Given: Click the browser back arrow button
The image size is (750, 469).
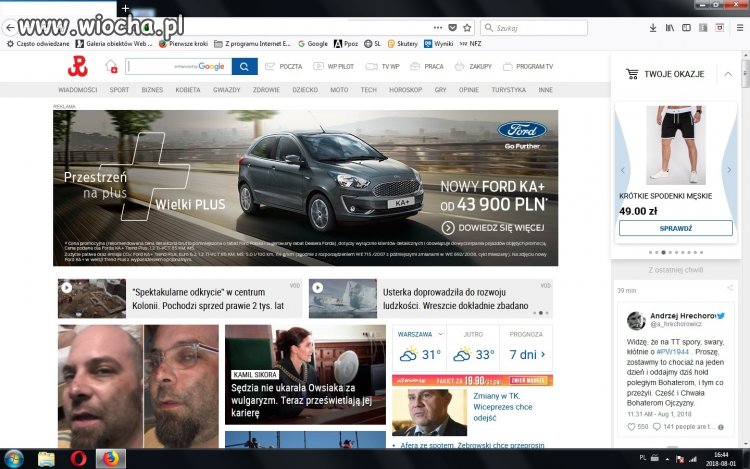Looking at the screenshot, I should point(10,28).
